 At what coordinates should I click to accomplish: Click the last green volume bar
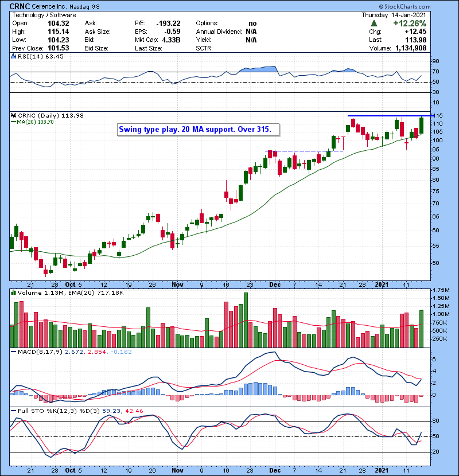tap(421, 329)
